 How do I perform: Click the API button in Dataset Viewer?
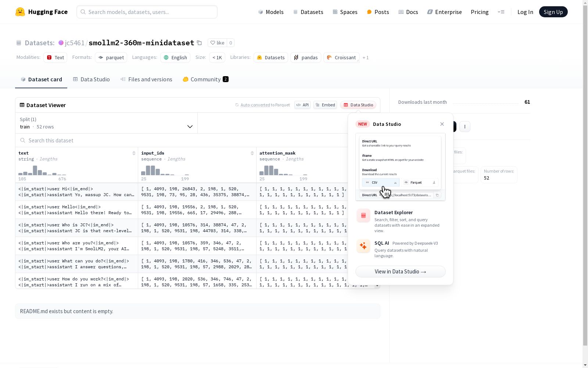pyautogui.click(x=302, y=105)
